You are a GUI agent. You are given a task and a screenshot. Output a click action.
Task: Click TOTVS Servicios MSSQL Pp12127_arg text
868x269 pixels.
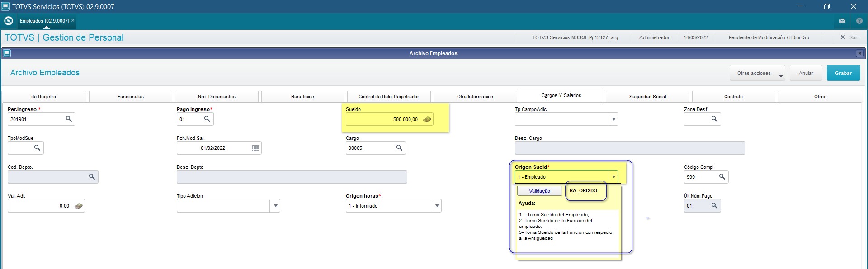(x=575, y=37)
